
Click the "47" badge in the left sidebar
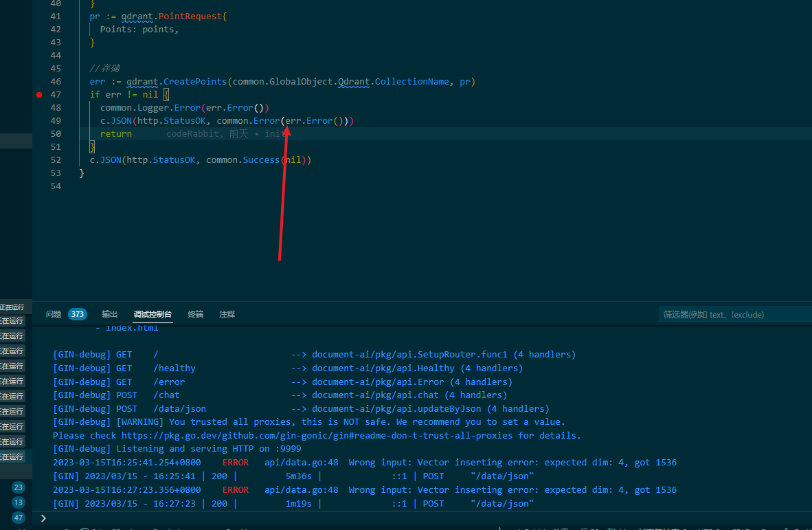[18, 518]
